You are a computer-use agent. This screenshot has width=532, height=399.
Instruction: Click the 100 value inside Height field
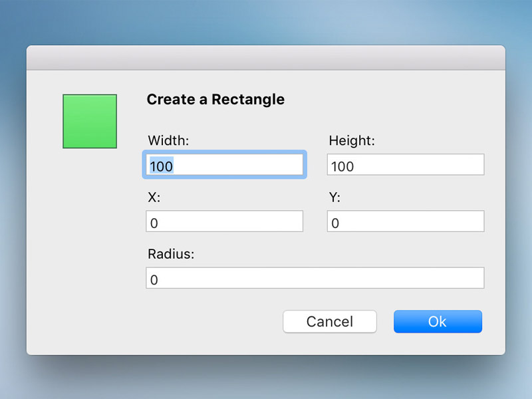342,167
